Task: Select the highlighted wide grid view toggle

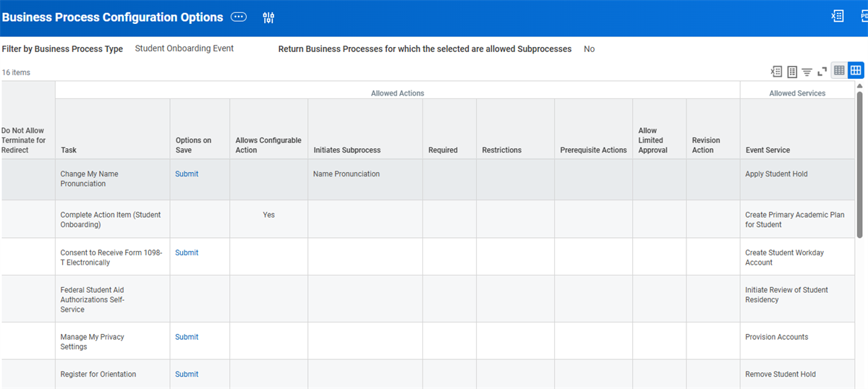Action: click(x=856, y=70)
